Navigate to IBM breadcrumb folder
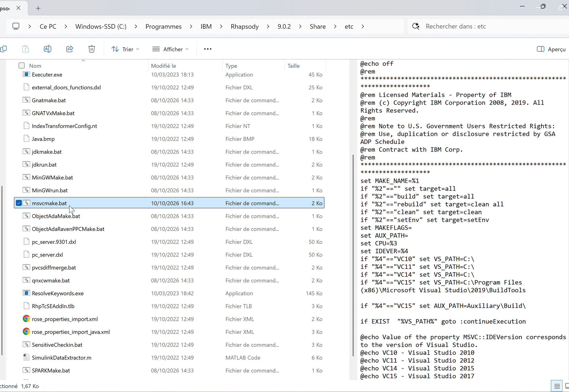The image size is (569, 392). pos(206,26)
